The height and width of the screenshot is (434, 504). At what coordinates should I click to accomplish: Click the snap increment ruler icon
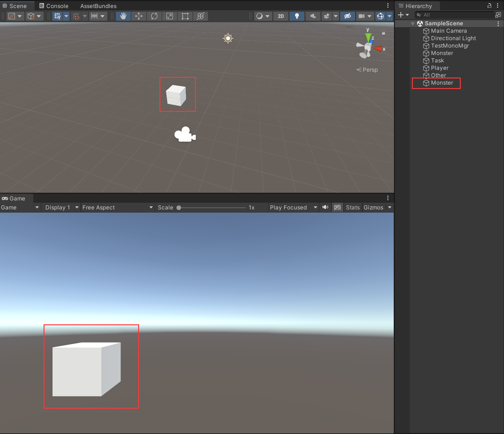coord(94,16)
